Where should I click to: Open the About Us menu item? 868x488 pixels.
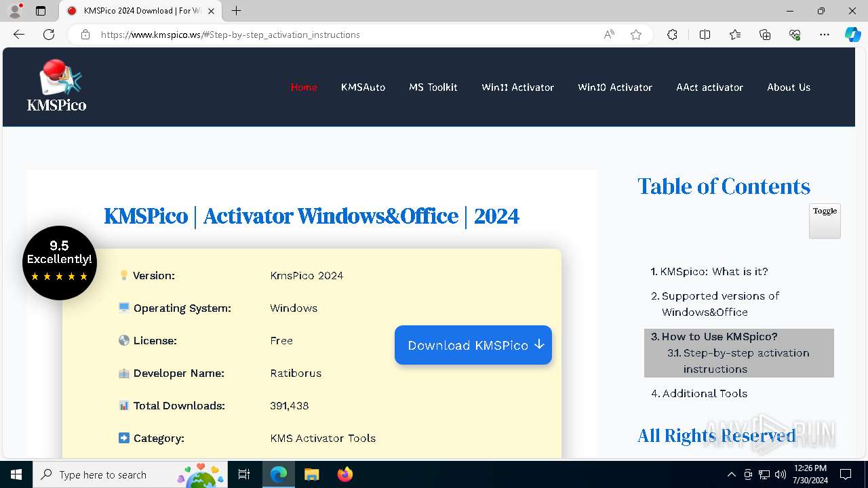[789, 87]
